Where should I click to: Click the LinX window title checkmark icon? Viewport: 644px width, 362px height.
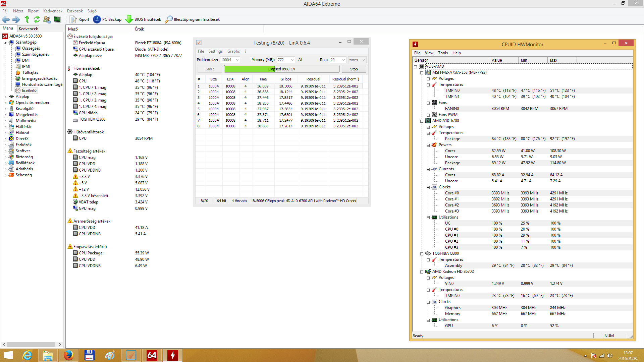coord(199,43)
